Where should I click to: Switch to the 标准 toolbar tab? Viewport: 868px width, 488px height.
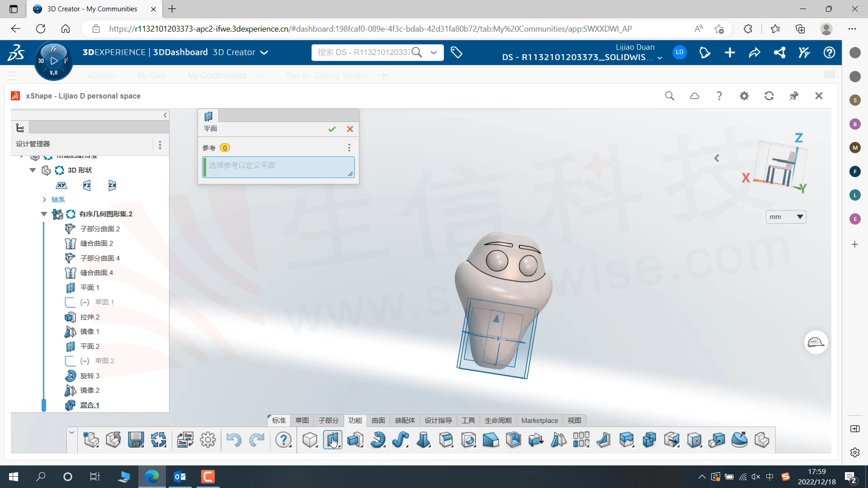[x=279, y=421]
